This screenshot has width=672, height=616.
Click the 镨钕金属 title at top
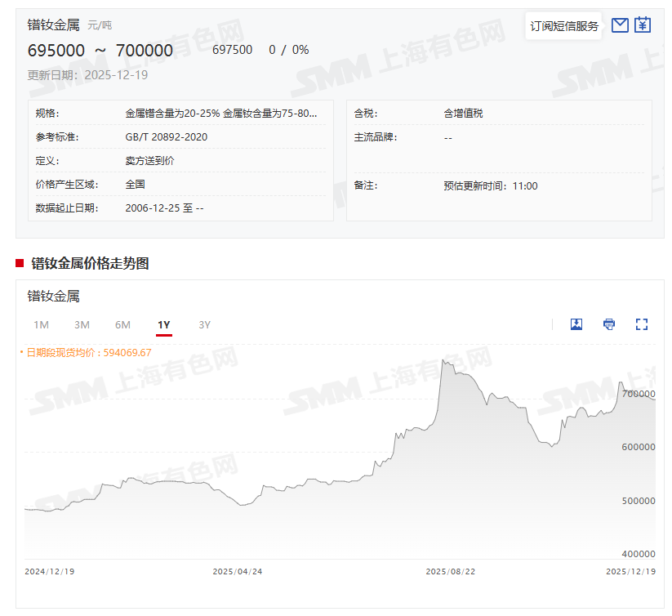[54, 25]
